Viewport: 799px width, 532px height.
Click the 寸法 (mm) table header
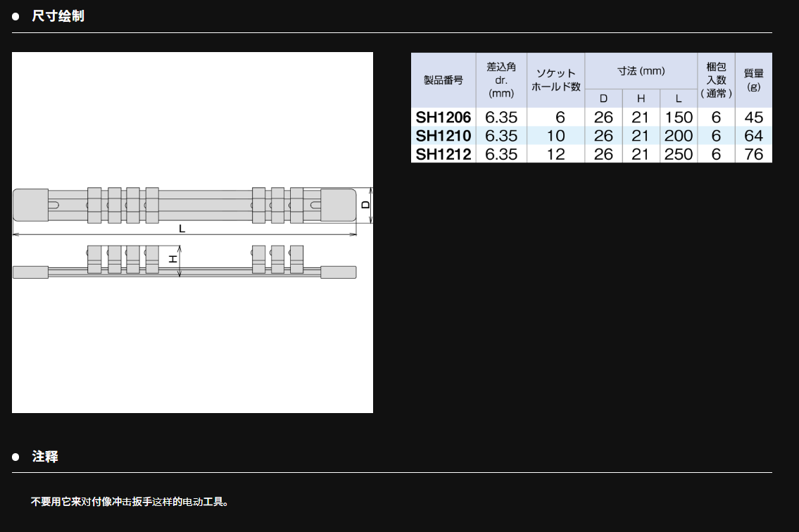point(641,71)
